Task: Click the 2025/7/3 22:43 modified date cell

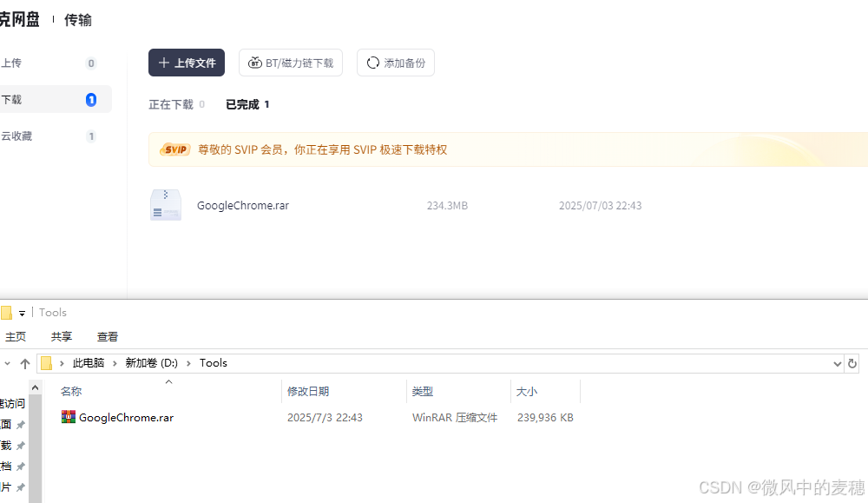Action: [x=325, y=418]
